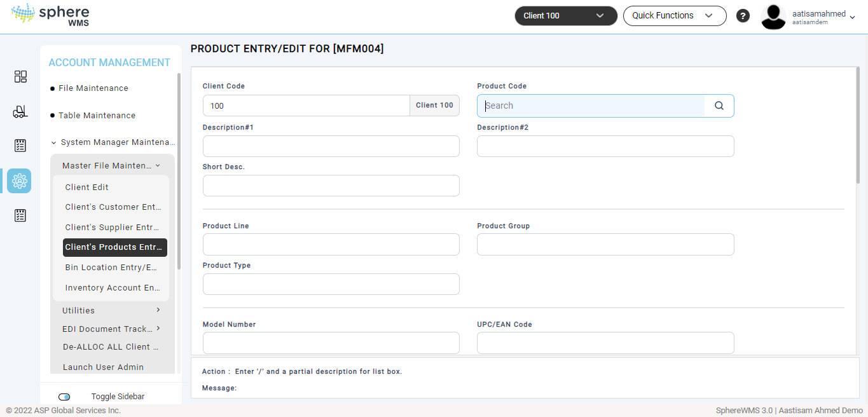Click the Product Line input field
Image resolution: width=868 pixels, height=417 pixels.
(331, 245)
